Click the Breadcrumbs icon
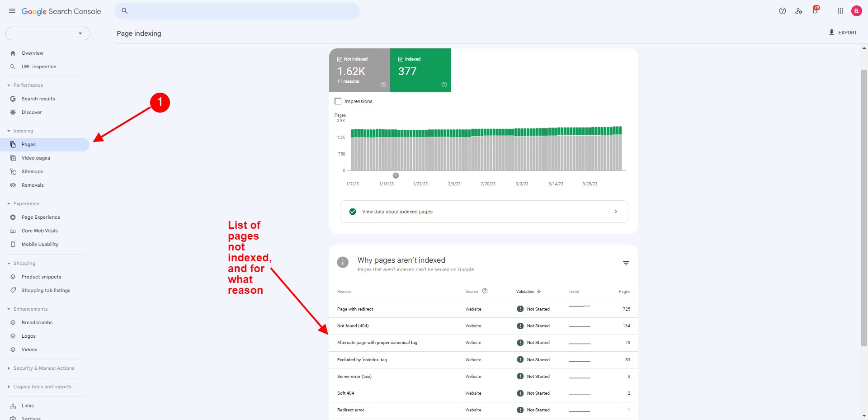Screen dimensions: 868x420 pos(13,323)
